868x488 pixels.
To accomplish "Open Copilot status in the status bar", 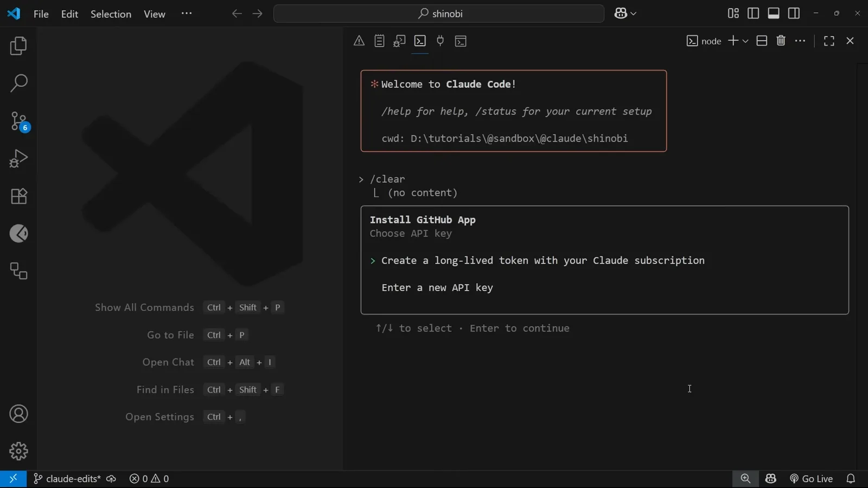I will click(771, 479).
